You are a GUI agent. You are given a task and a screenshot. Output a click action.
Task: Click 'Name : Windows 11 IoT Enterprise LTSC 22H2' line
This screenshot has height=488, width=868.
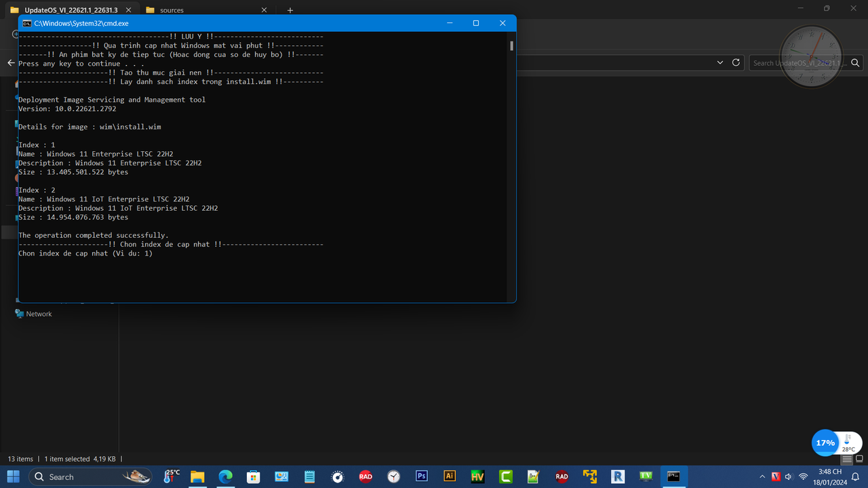(x=104, y=199)
